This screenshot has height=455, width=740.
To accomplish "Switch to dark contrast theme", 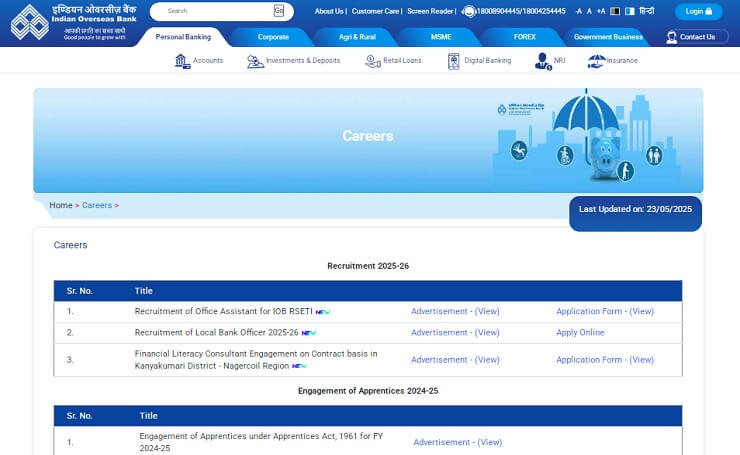I will pyautogui.click(x=615, y=11).
